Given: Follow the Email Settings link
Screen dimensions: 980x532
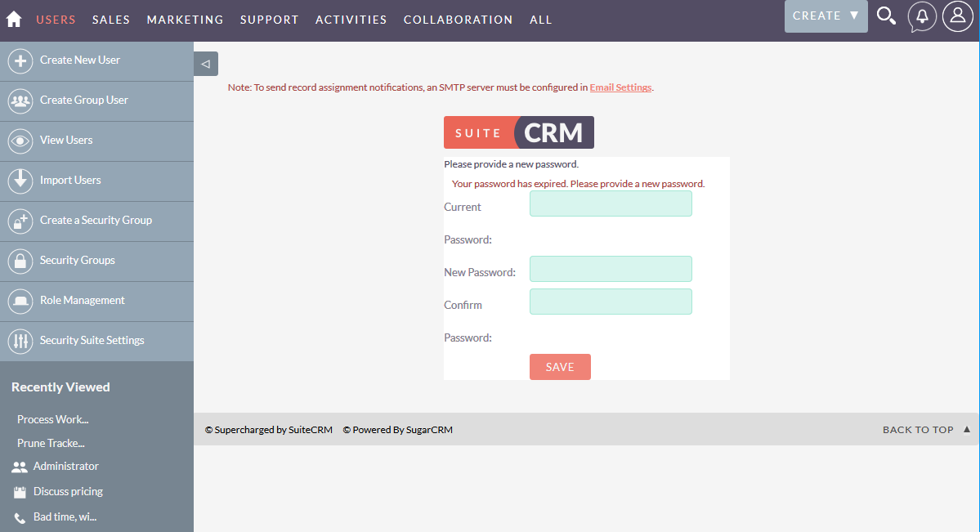Looking at the screenshot, I should click(x=620, y=87).
